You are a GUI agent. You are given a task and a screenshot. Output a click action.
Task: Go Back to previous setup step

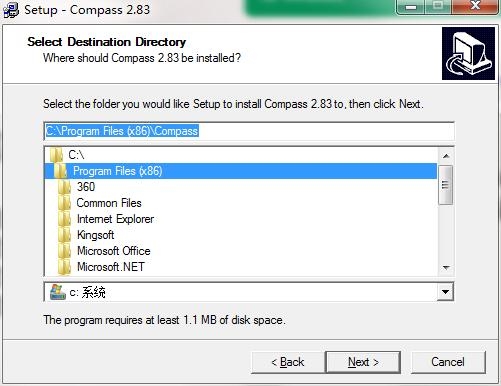[288, 362]
